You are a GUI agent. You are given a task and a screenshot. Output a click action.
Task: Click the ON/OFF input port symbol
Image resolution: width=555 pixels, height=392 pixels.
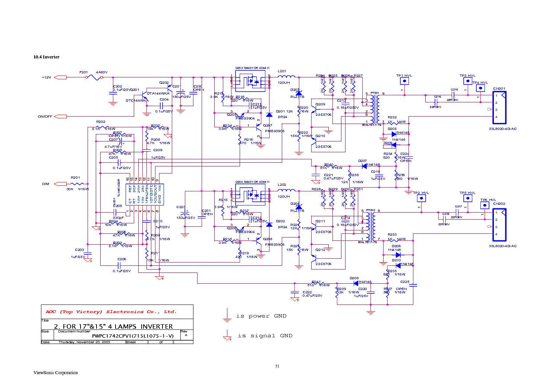60,116
